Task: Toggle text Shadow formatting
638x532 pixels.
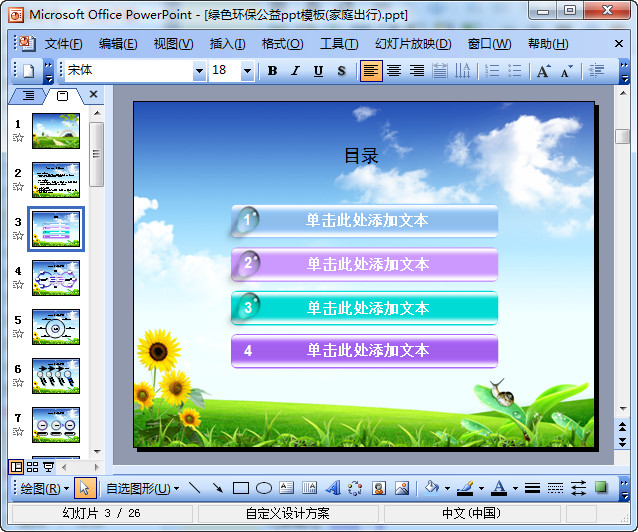Action: [x=341, y=71]
